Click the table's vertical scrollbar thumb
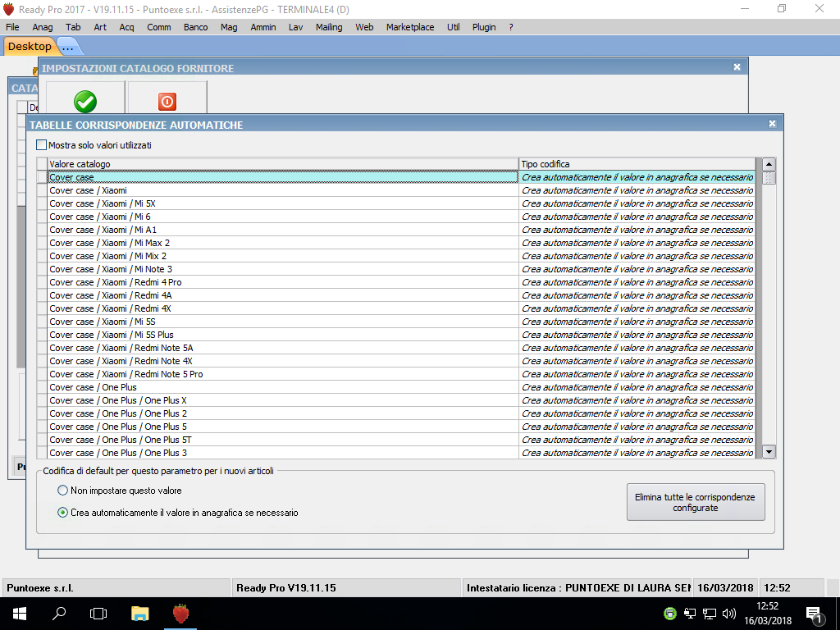Screen dimensions: 840x630 point(769,177)
